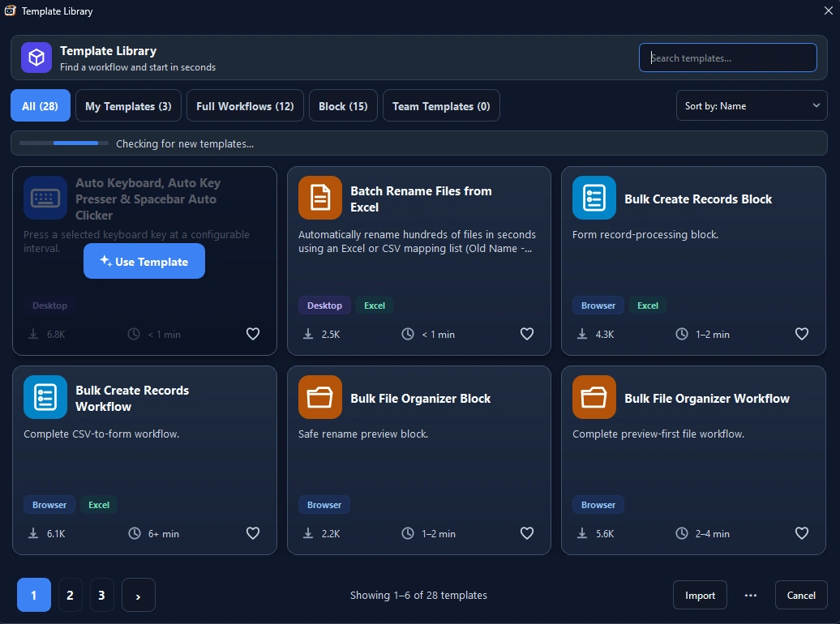Switch to My Templates (3) tab

tap(128, 105)
